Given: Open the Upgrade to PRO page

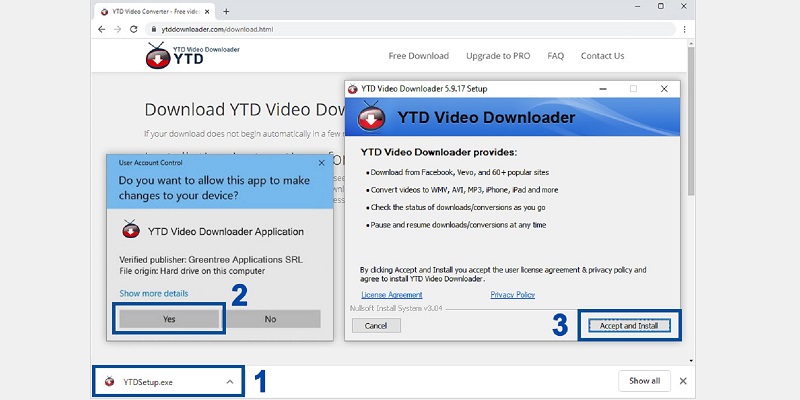Looking at the screenshot, I should coord(498,56).
